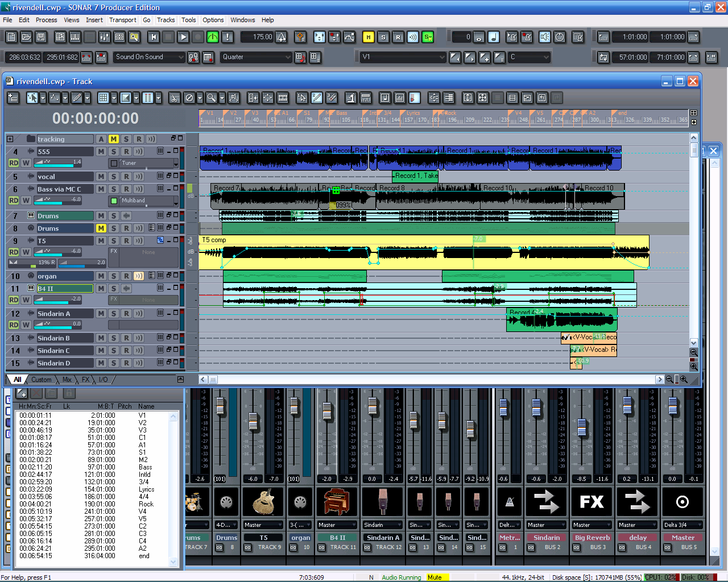Click the Master bus volume fader
The image size is (728, 582).
[x=673, y=406]
